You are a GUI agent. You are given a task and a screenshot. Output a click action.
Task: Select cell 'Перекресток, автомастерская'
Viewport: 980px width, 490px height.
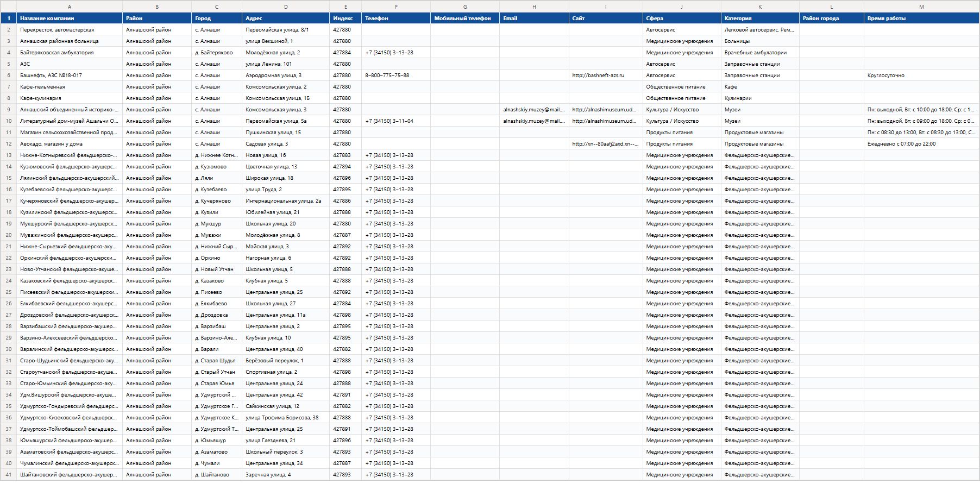coord(70,30)
